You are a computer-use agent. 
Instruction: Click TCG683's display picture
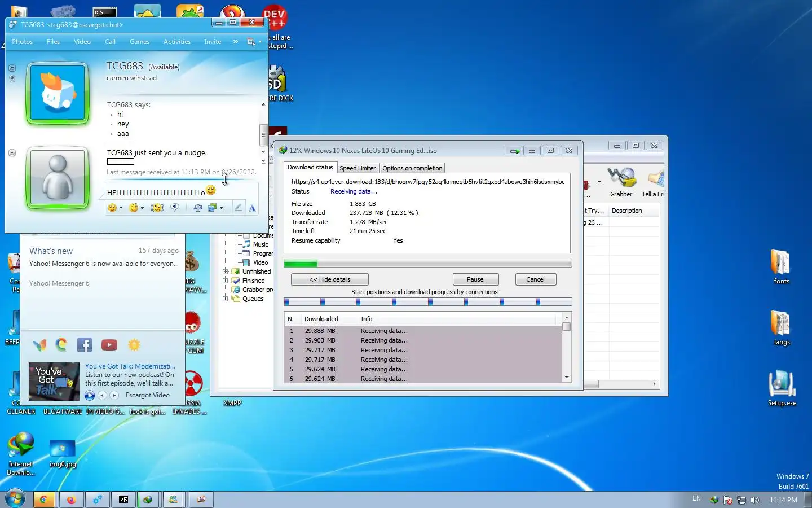click(x=58, y=93)
